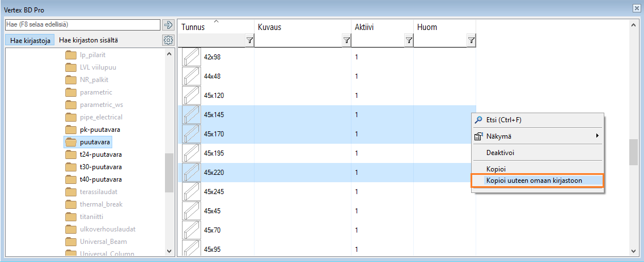Click Kopioi in the context menu

coord(495,169)
